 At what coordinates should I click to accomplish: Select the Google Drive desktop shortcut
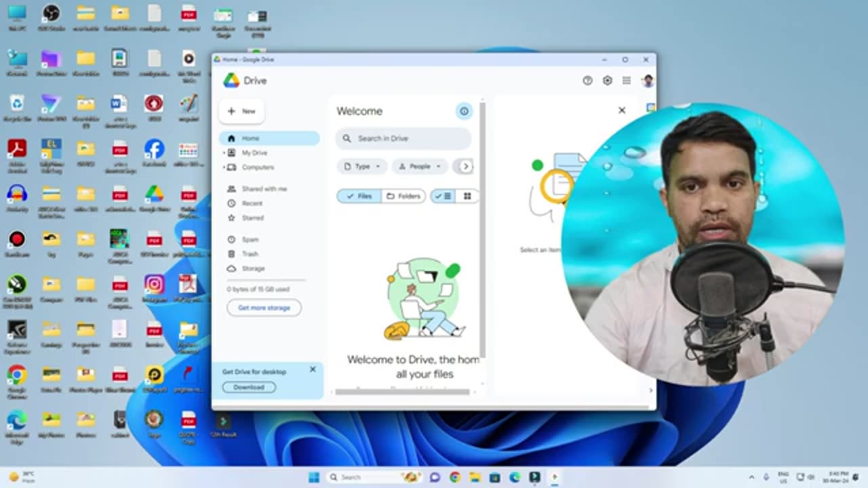[154, 198]
